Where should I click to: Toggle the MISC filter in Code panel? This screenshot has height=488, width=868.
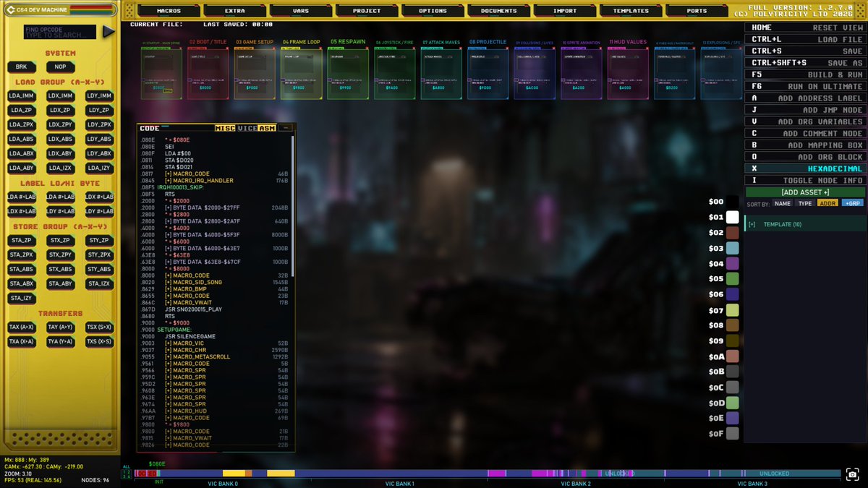(226, 128)
